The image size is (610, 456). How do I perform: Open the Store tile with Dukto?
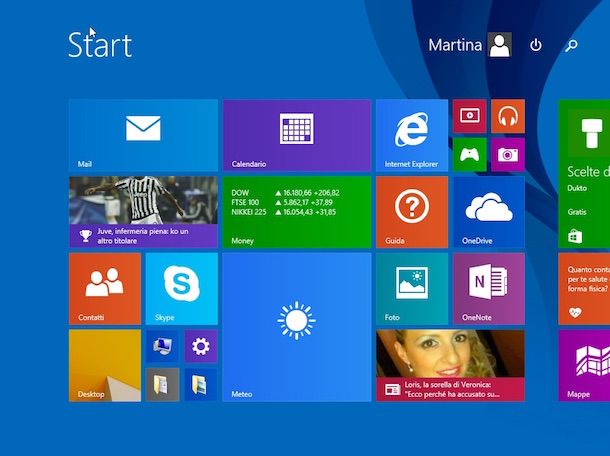point(584,174)
